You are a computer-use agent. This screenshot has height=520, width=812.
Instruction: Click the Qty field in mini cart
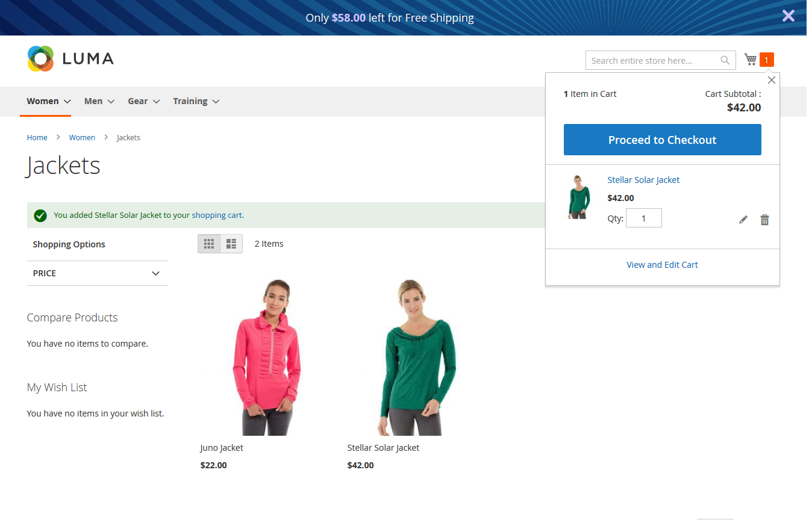click(x=643, y=218)
